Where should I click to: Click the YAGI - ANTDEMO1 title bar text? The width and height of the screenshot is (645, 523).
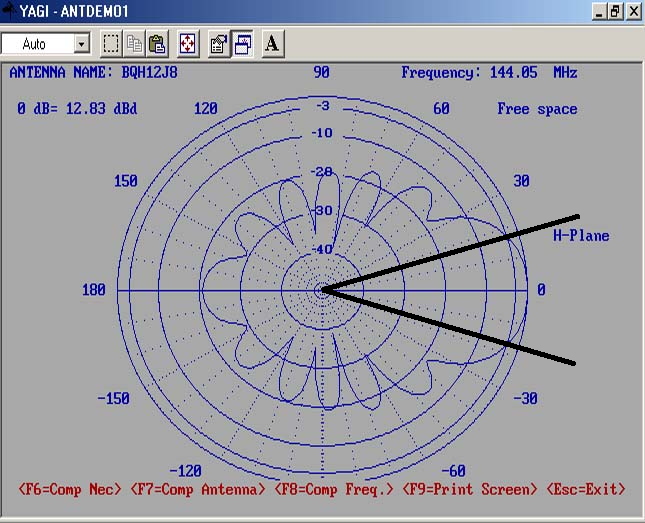coord(74,11)
